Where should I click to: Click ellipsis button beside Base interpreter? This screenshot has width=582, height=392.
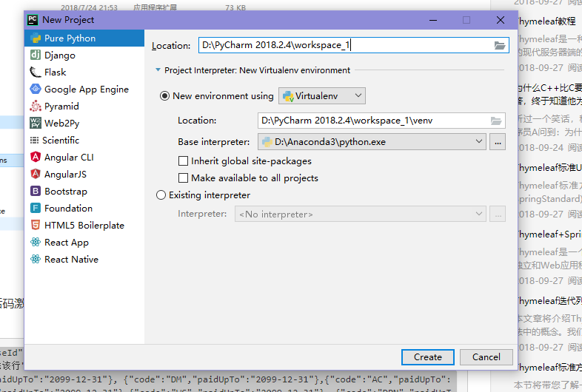(x=498, y=143)
